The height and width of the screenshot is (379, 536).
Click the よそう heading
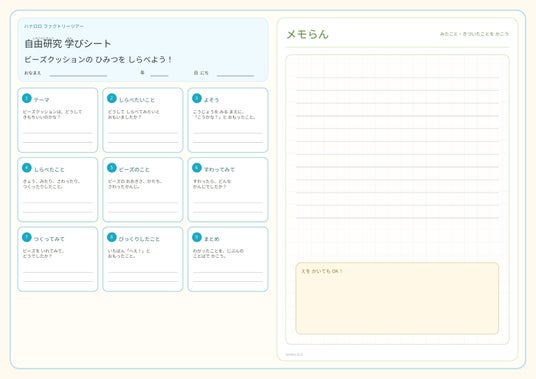[211, 100]
